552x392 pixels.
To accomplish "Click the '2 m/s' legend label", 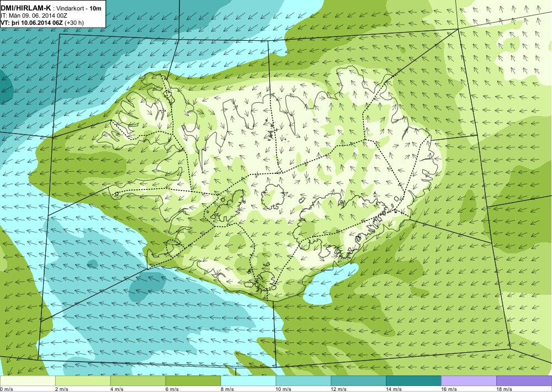I will click(x=62, y=389).
